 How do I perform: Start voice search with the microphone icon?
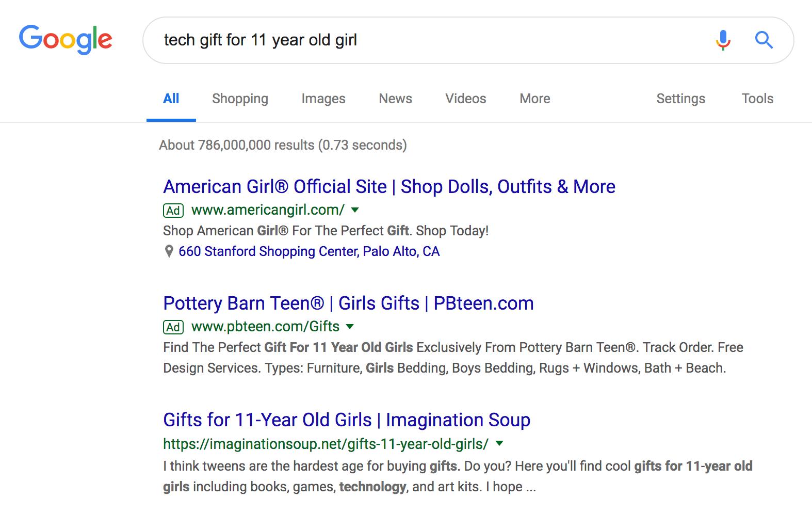tap(723, 40)
